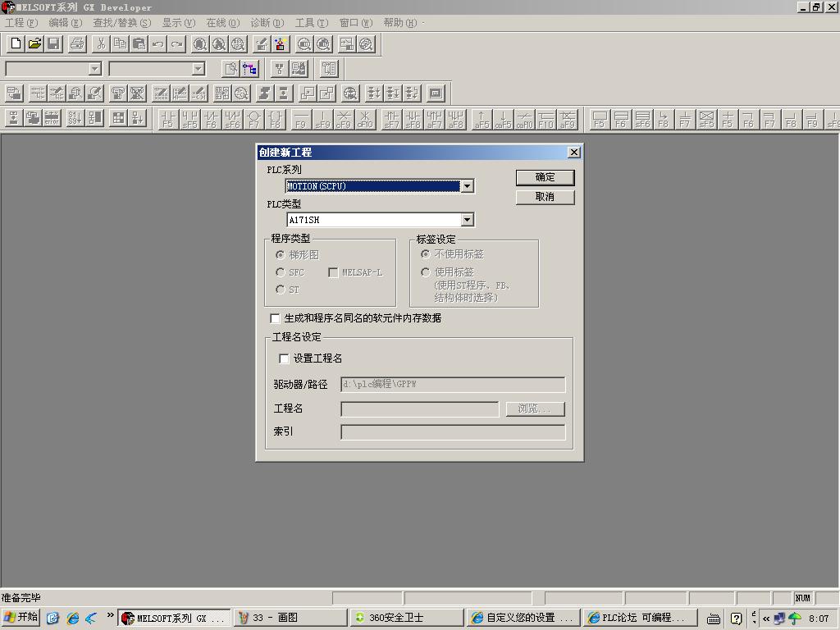Image resolution: width=840 pixels, height=630 pixels.
Task: Click the Internet Explorer quick launch icon
Action: tap(72, 619)
